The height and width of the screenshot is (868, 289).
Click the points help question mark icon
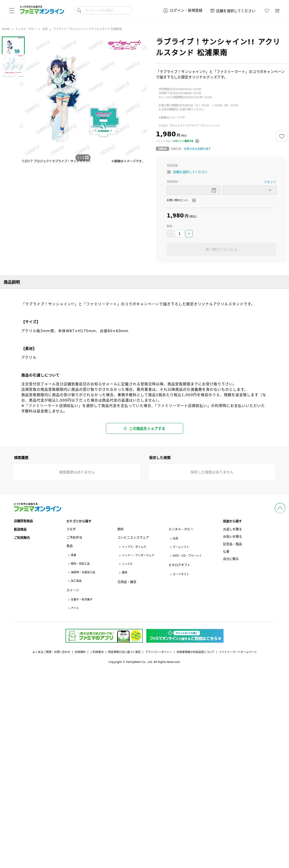(x=197, y=141)
